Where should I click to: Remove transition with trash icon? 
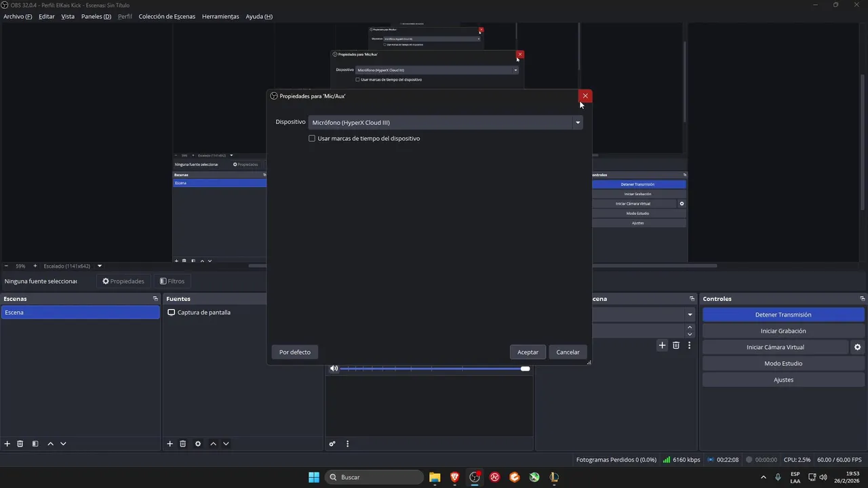point(676,345)
